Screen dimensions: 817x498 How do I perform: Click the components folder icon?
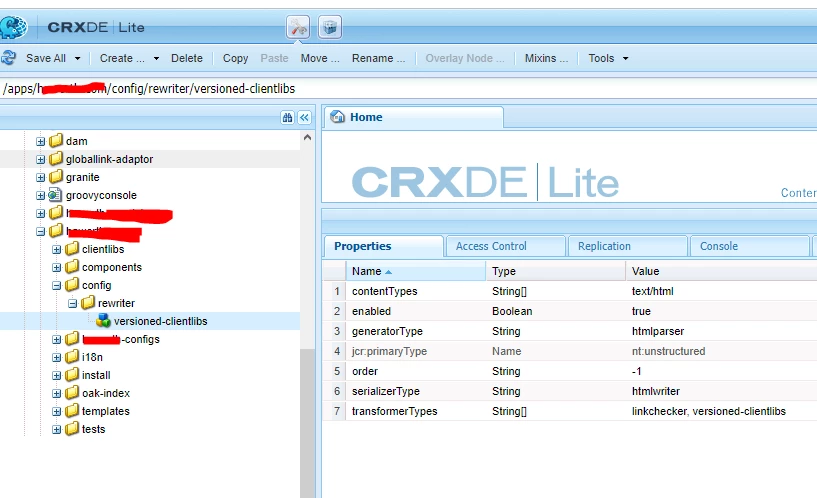[72, 267]
